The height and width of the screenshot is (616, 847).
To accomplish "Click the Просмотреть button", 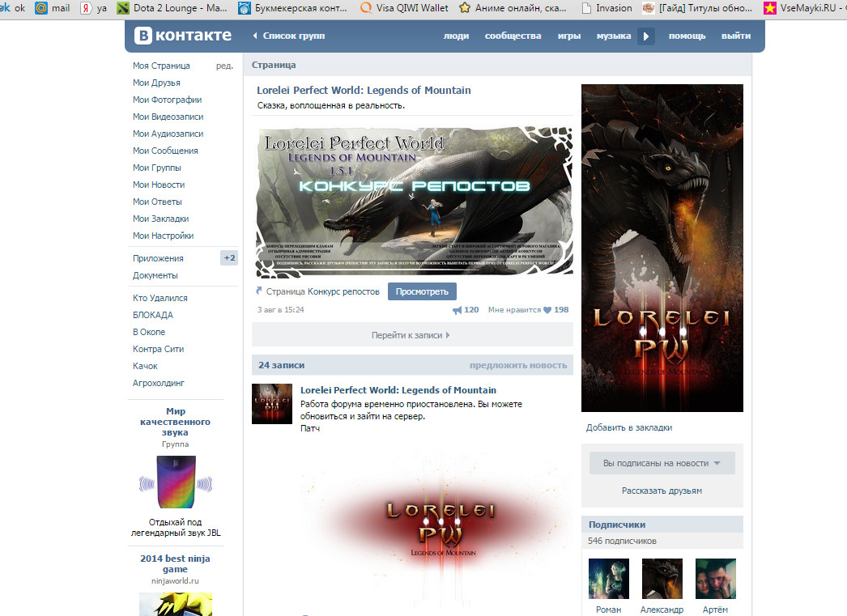I will point(422,291).
